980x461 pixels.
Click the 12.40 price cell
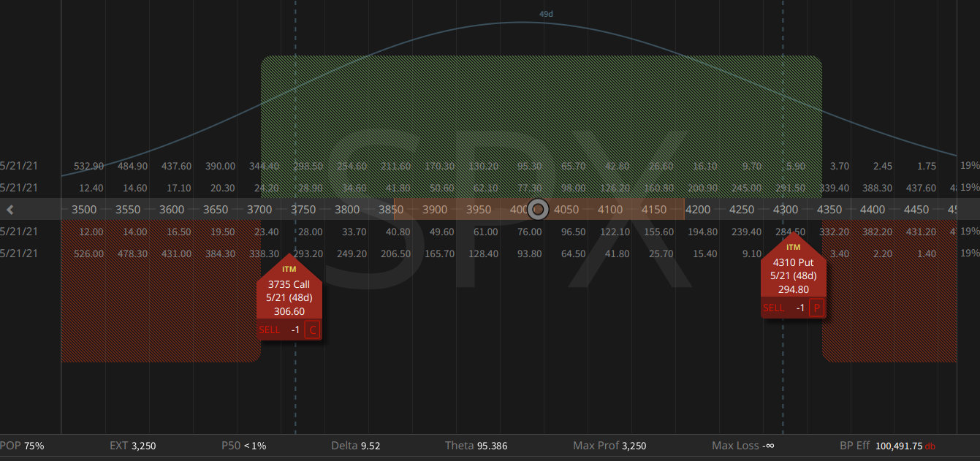(91, 188)
